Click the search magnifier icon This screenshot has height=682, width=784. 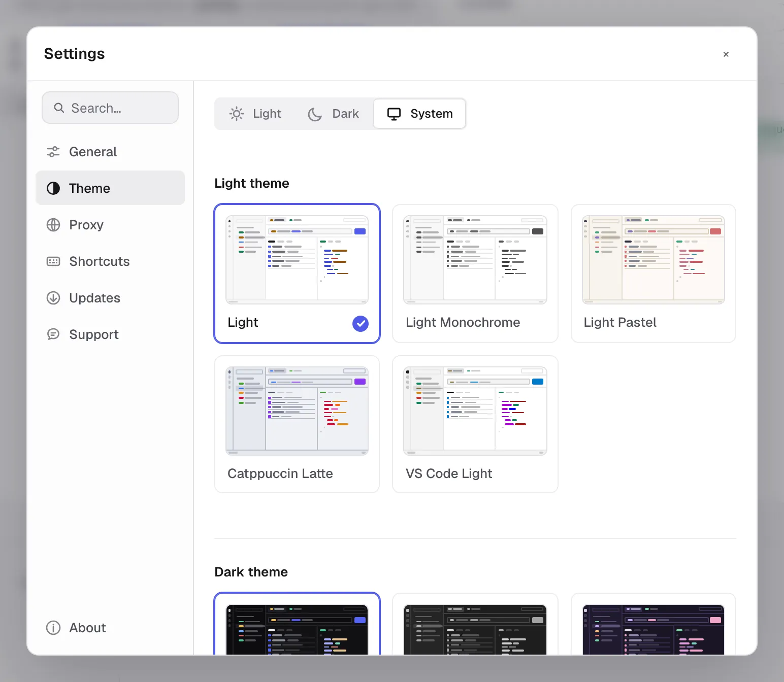pyautogui.click(x=59, y=108)
